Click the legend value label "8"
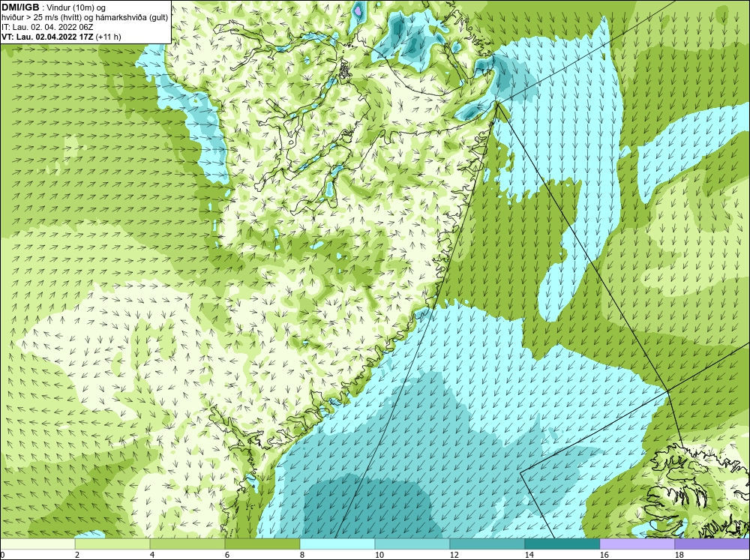The height and width of the screenshot is (560, 750). click(302, 555)
